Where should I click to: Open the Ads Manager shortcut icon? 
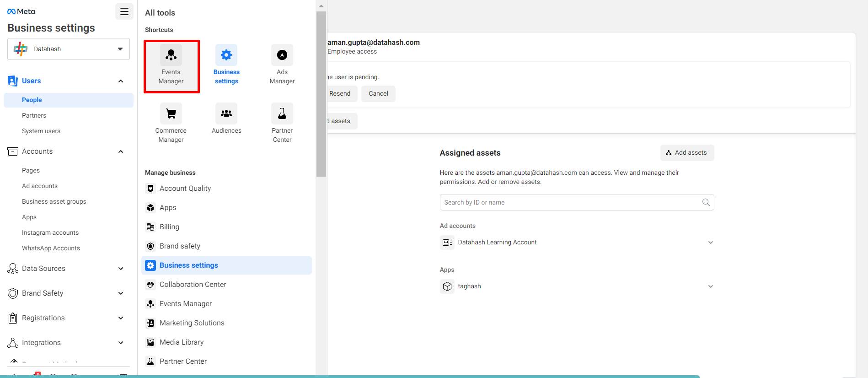point(282,55)
